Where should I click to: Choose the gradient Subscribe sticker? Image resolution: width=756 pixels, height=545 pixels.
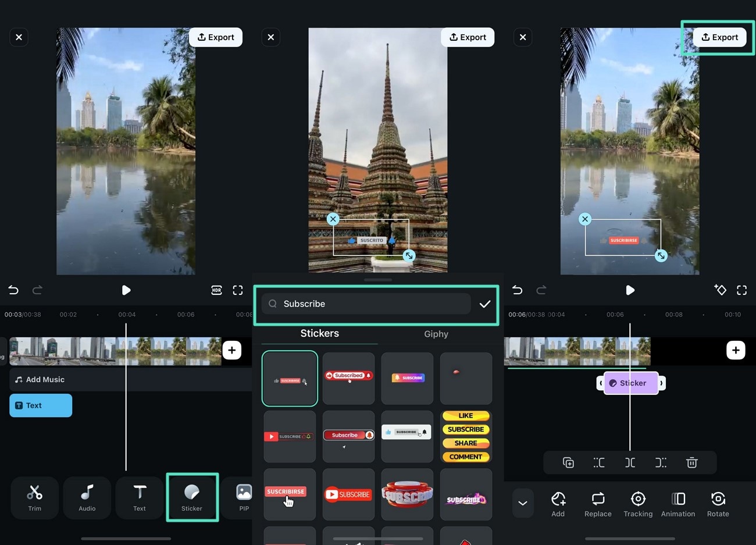coord(407,378)
